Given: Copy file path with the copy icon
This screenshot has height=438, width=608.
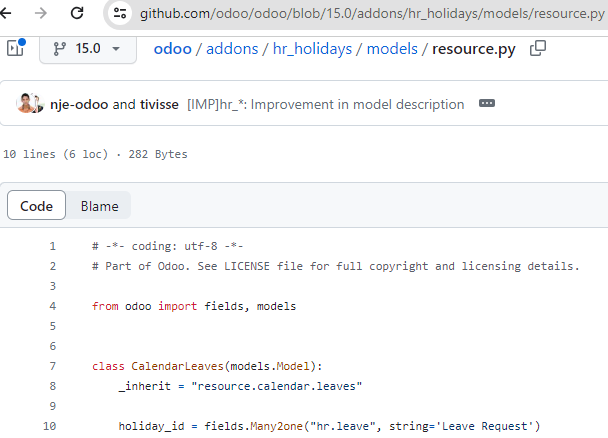Looking at the screenshot, I should (537, 48).
